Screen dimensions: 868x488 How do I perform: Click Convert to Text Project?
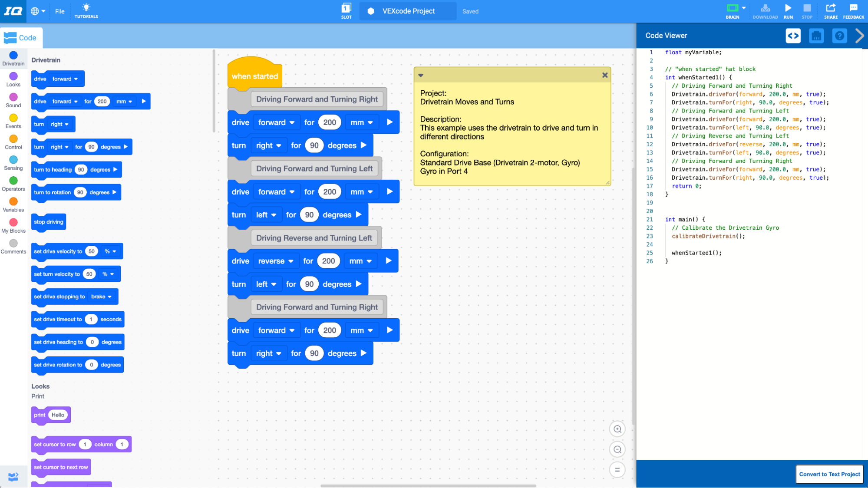coord(829,474)
